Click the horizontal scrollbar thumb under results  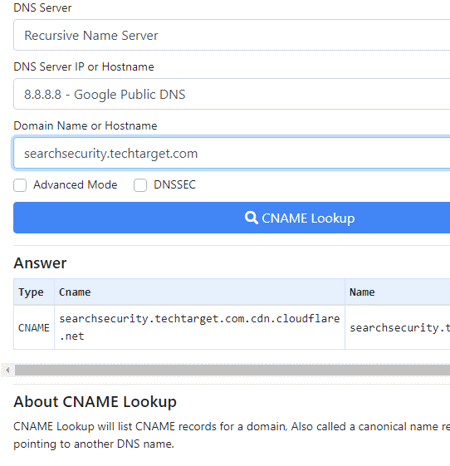(232, 370)
